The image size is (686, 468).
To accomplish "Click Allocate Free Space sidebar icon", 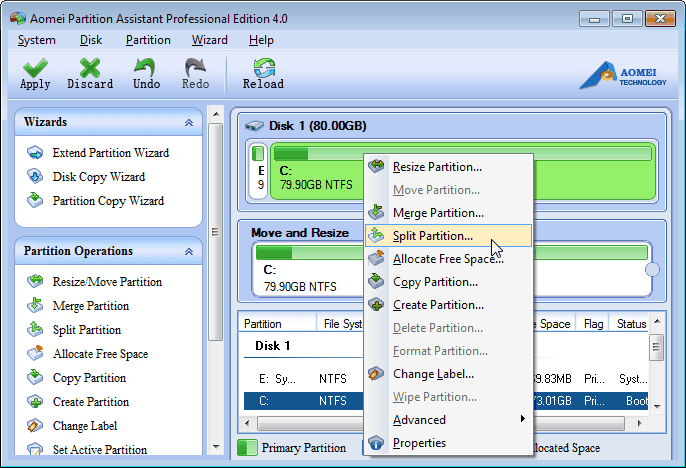I will (x=35, y=353).
